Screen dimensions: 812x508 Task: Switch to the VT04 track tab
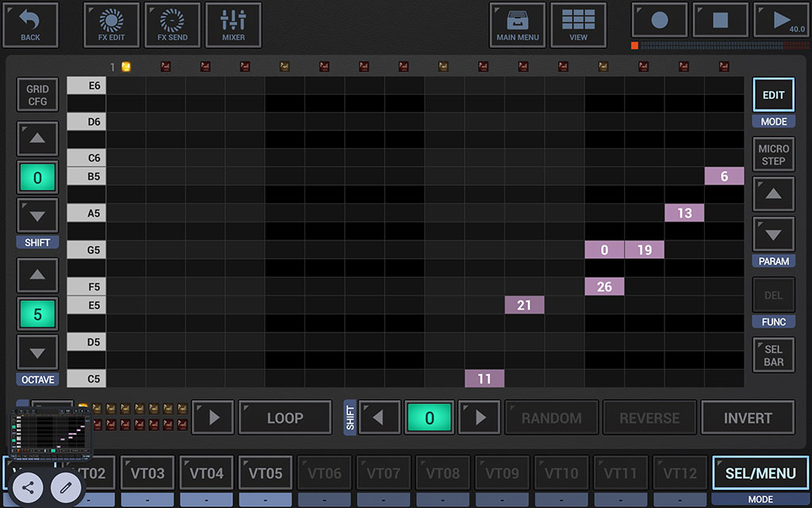[206, 472]
